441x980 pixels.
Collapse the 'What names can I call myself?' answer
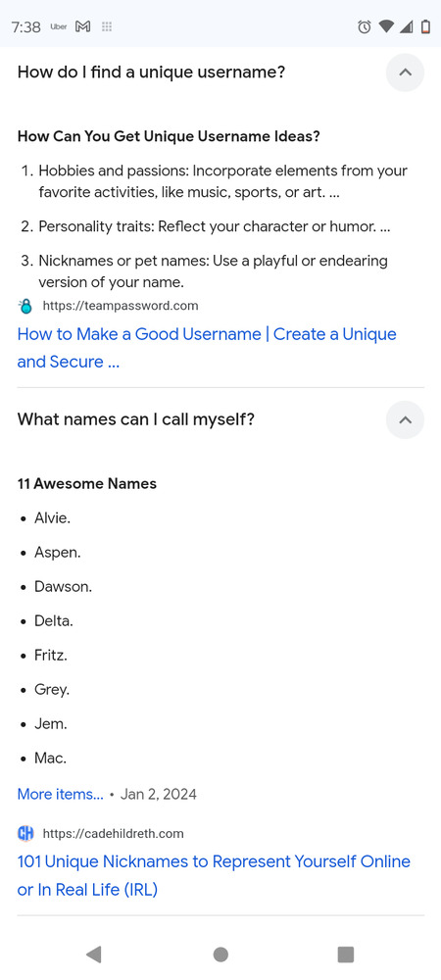(x=405, y=419)
